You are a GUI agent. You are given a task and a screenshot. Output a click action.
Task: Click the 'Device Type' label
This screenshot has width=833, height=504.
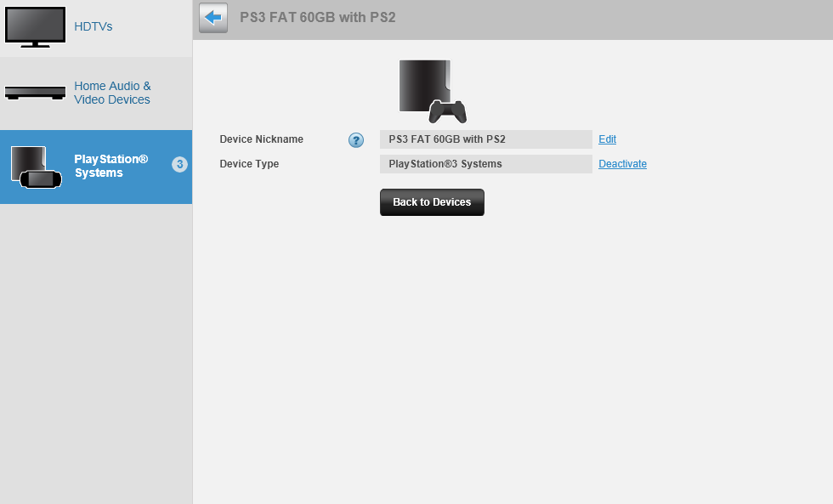(x=249, y=163)
